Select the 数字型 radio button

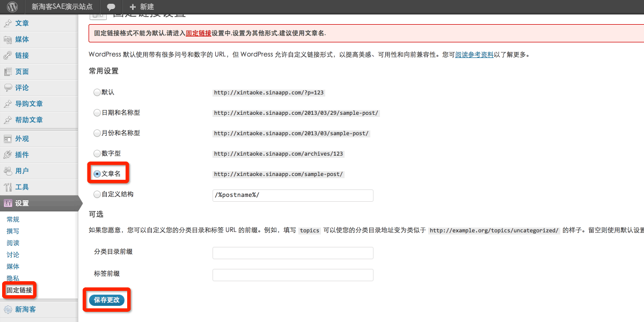tap(97, 153)
